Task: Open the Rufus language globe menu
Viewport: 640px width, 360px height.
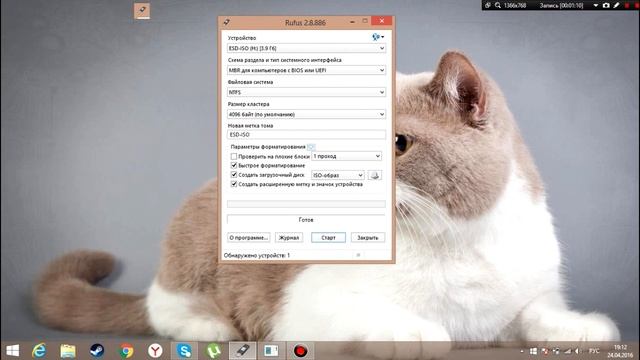Action: tap(378, 37)
